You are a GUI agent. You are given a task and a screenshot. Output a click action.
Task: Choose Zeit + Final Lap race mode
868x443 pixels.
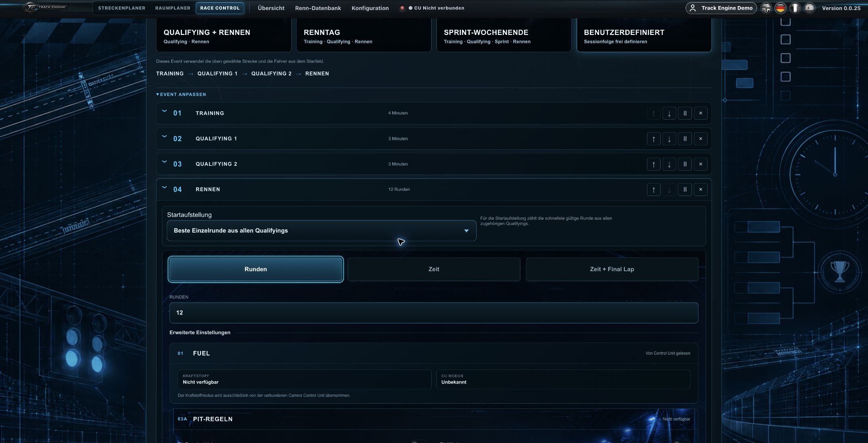click(x=612, y=269)
